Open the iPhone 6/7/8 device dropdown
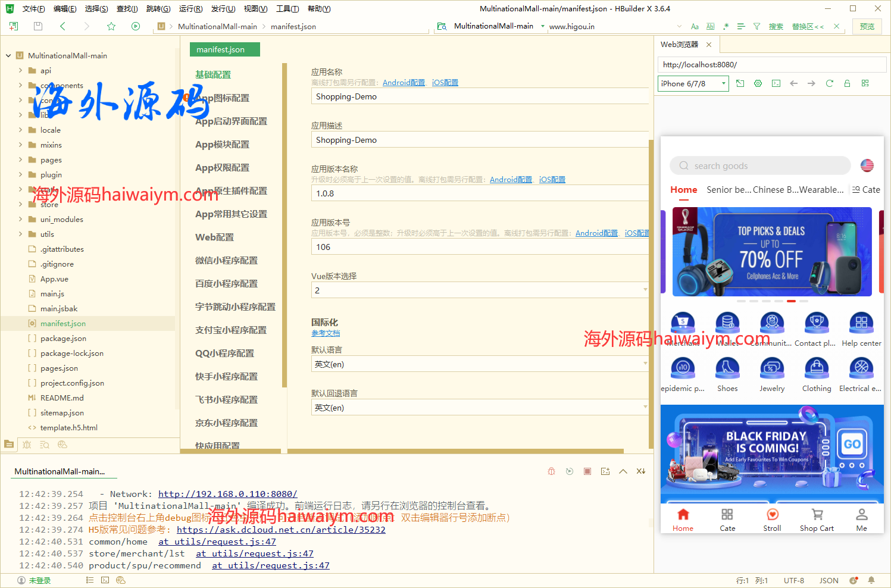Image resolution: width=891 pixels, height=588 pixels. pyautogui.click(x=693, y=83)
